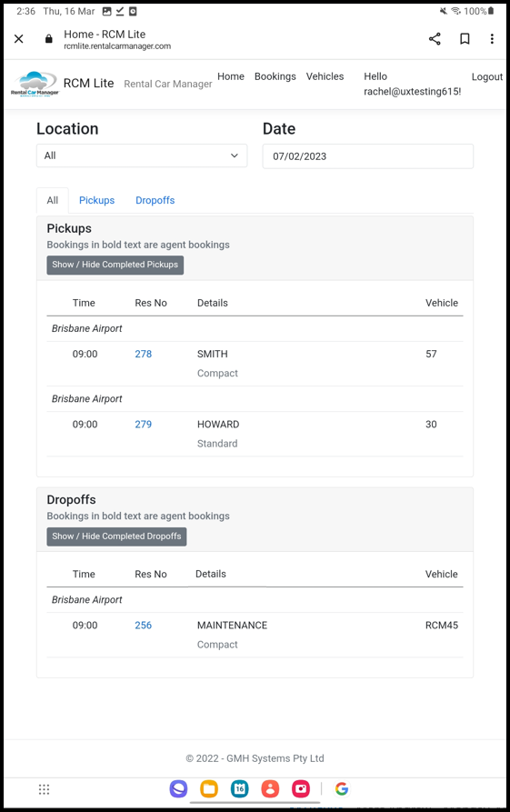
Task: Tap the share icon in browser bar
Action: tap(435, 39)
